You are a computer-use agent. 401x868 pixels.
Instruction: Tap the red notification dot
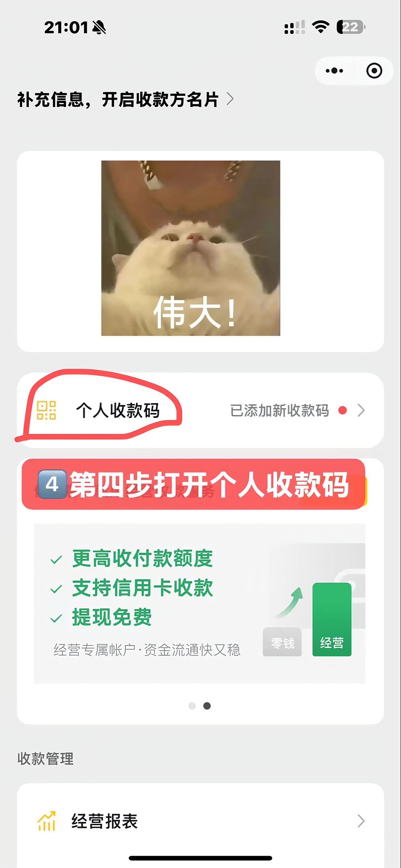pyautogui.click(x=342, y=410)
